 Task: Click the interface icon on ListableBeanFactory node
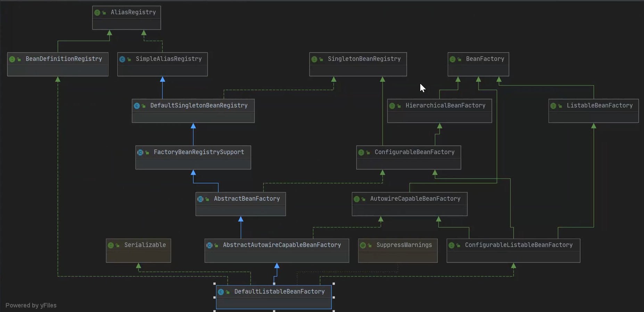point(553,106)
